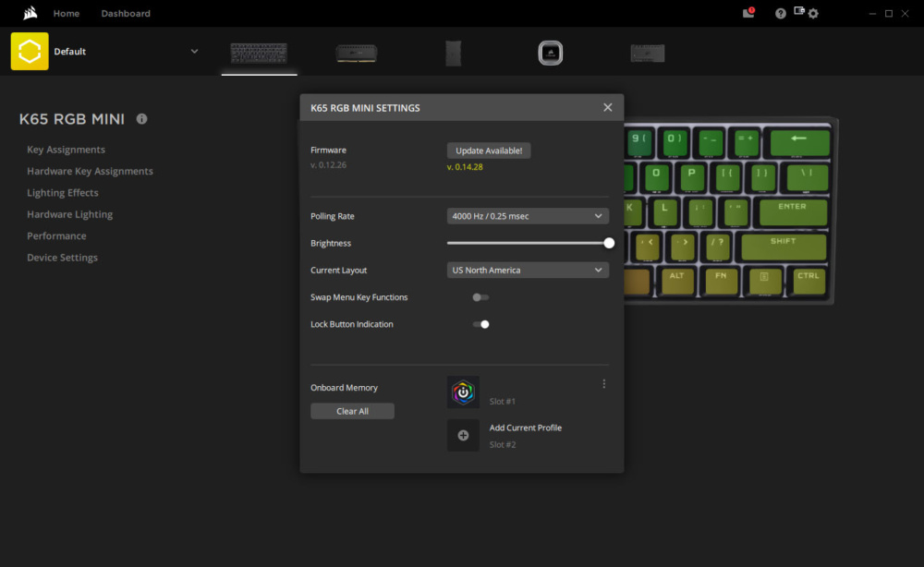Click the slash question mark key on preview
924x567 pixels.
(x=718, y=247)
